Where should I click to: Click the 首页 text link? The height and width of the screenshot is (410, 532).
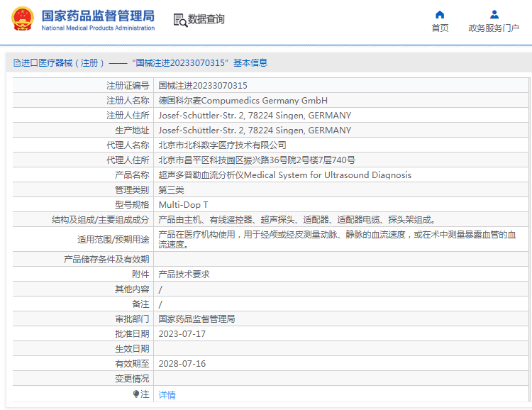pyautogui.click(x=440, y=28)
